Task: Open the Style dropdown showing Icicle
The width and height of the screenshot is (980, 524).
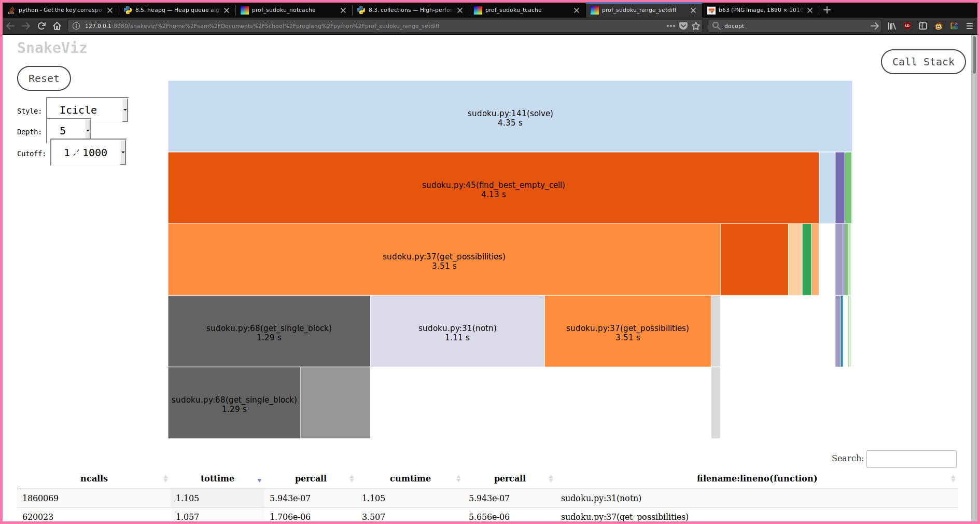Action: [88, 110]
